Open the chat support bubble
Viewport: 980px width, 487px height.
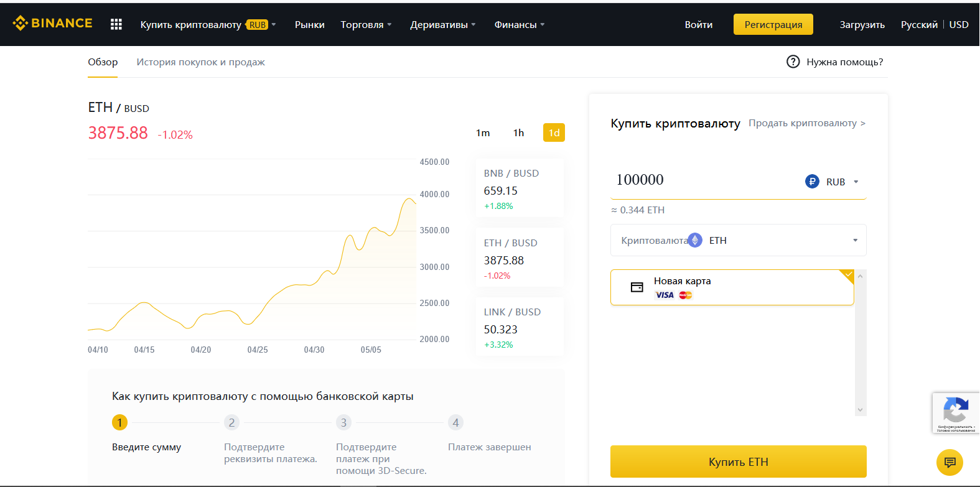pyautogui.click(x=950, y=462)
